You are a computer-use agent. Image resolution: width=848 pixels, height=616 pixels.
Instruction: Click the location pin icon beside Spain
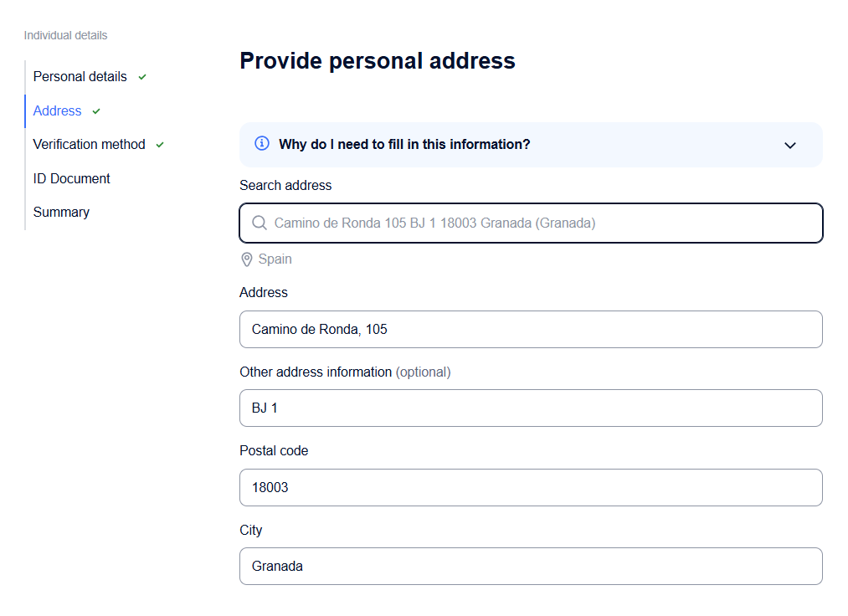point(247,259)
